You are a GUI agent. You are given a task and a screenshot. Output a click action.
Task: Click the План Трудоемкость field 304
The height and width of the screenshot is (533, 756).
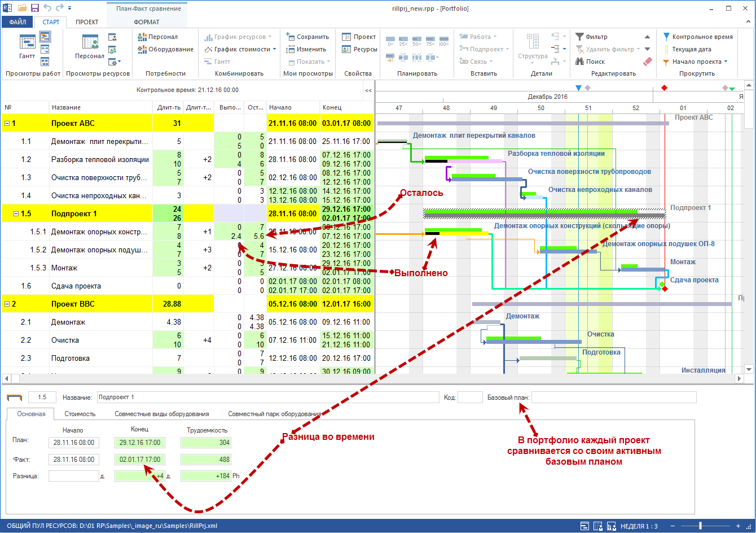[x=206, y=443]
